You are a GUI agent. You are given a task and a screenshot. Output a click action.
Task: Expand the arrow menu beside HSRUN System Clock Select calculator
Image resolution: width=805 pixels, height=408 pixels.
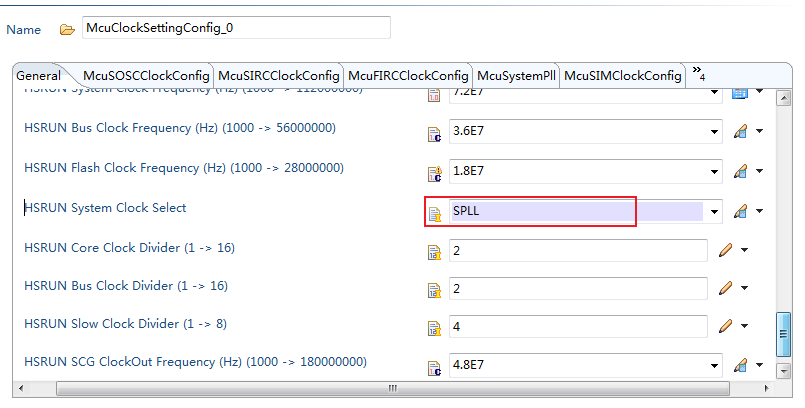(759, 211)
